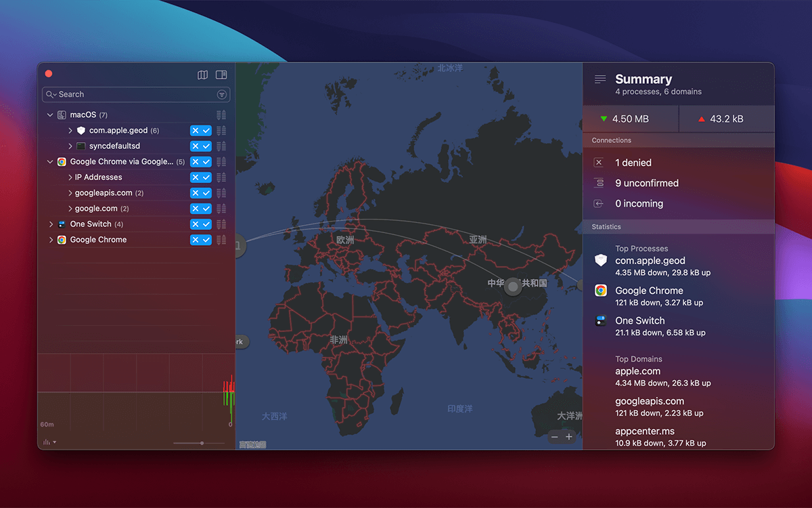This screenshot has width=812, height=508.
Task: Click the 43.2 kB upload total
Action: tap(727, 119)
